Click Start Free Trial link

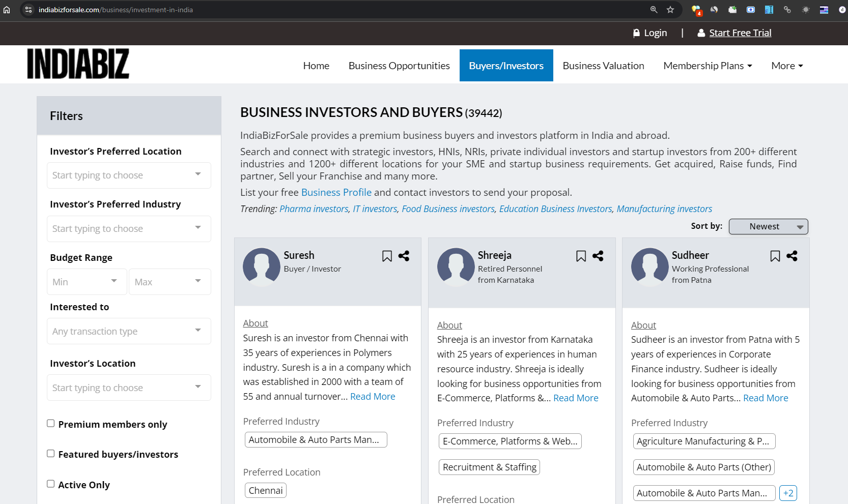pos(740,33)
